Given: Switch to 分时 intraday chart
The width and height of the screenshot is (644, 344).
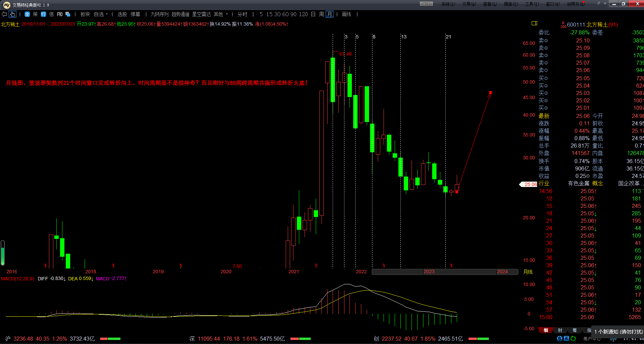Looking at the screenshot, I should [243, 14].
